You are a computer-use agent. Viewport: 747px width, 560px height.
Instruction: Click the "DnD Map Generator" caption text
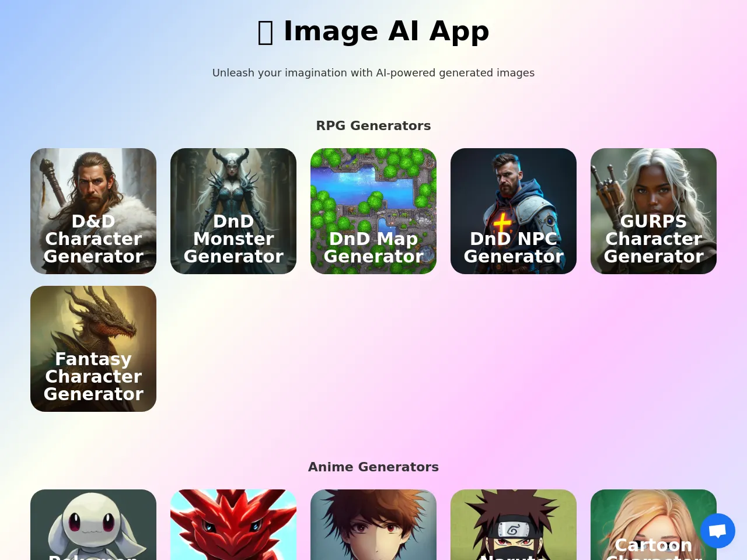coord(373,247)
